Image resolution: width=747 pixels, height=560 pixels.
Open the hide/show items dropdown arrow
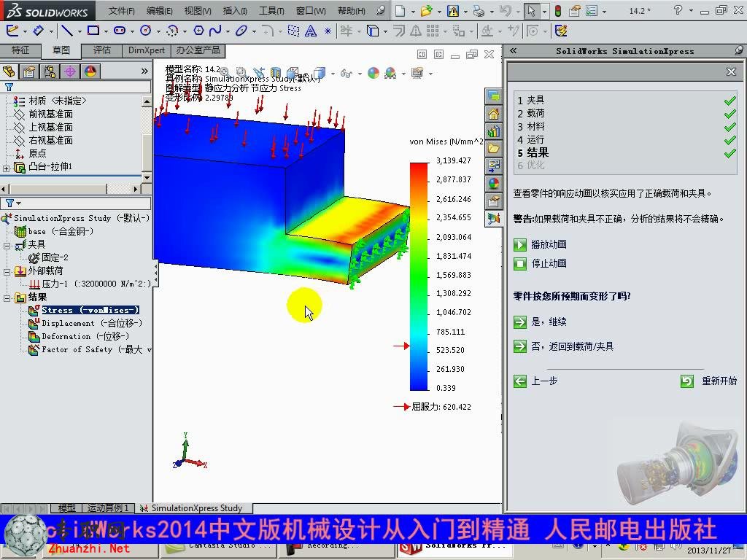point(360,74)
